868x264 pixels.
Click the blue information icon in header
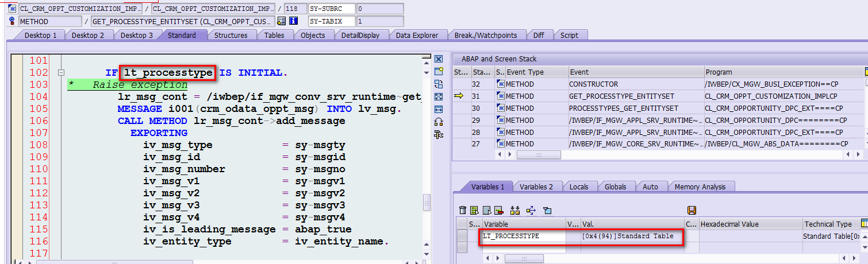point(293,21)
